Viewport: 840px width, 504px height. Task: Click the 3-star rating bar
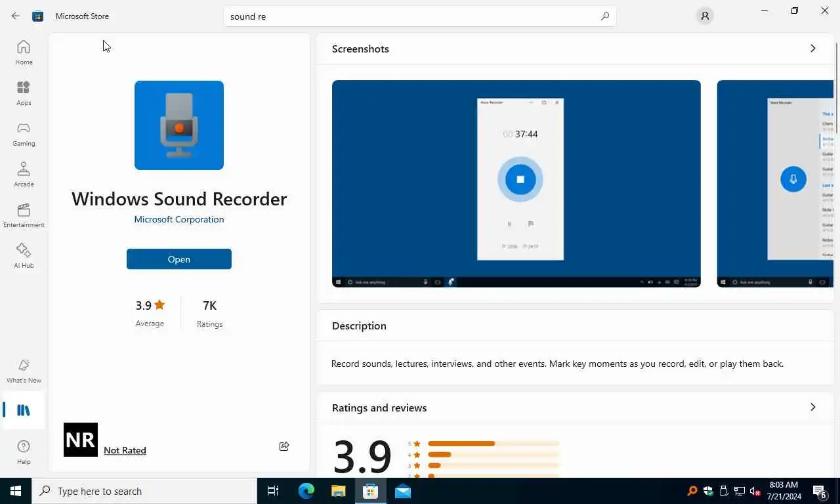(x=493, y=465)
